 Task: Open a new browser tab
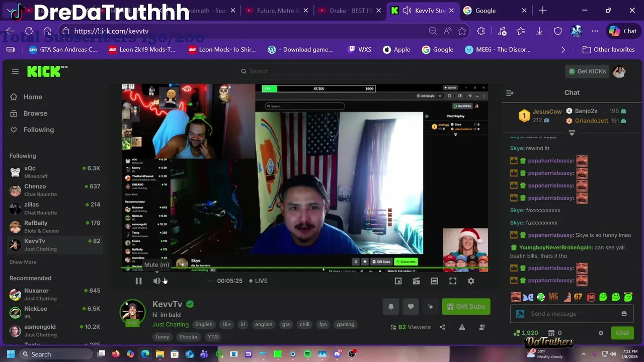[x=543, y=11]
